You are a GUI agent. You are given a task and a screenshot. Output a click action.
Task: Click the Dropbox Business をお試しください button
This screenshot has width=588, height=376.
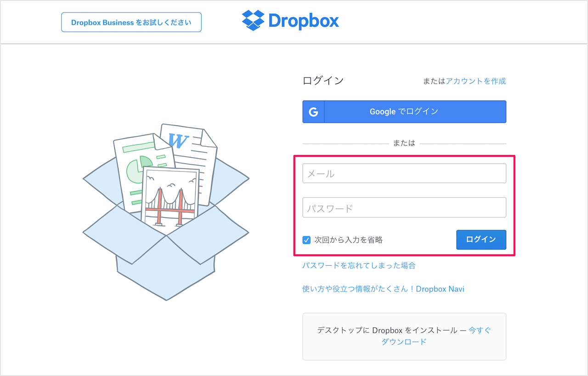[x=131, y=22]
